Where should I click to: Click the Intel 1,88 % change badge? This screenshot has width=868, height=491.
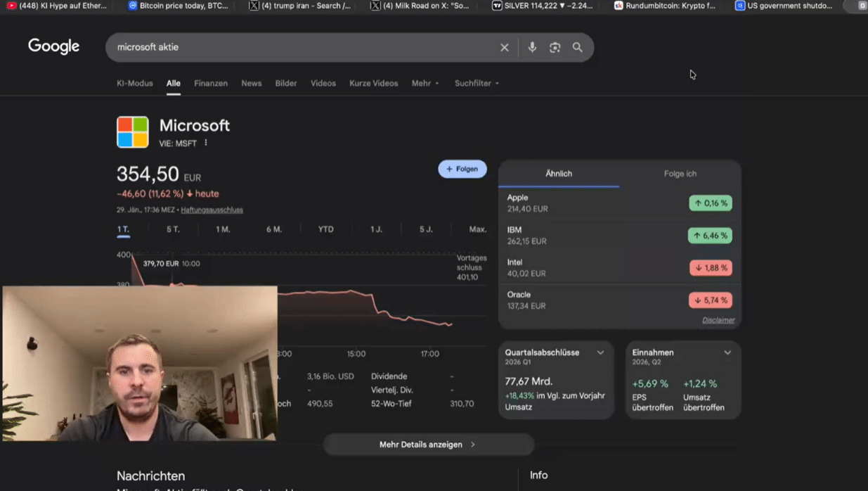711,268
